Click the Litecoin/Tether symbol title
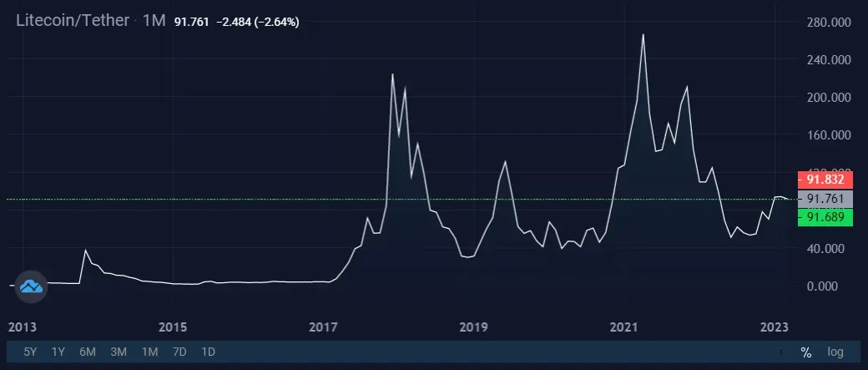The width and height of the screenshot is (868, 370). [72, 21]
